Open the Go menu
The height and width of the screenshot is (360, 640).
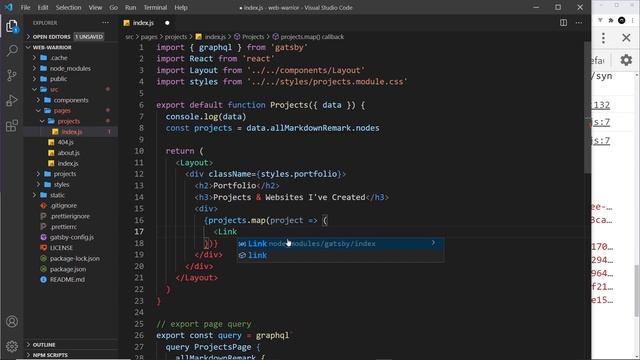pos(113,7)
